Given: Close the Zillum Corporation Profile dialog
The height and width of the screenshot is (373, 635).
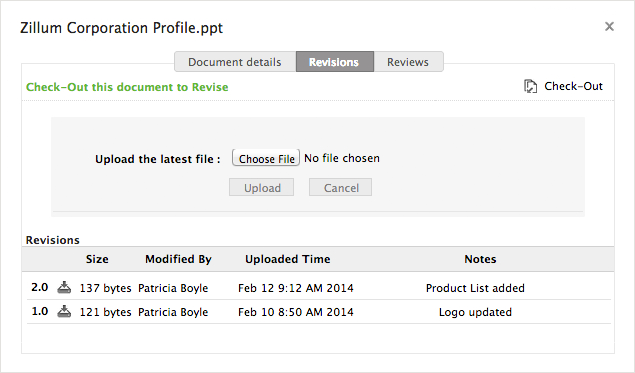Looking at the screenshot, I should (609, 27).
